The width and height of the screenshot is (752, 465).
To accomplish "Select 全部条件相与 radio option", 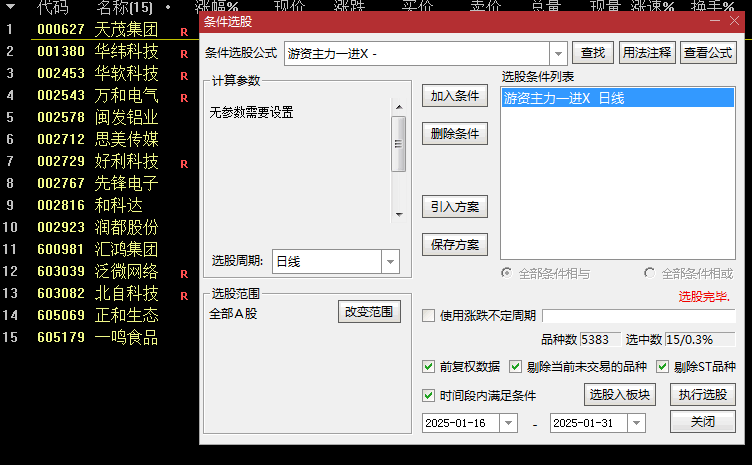I will pos(506,273).
